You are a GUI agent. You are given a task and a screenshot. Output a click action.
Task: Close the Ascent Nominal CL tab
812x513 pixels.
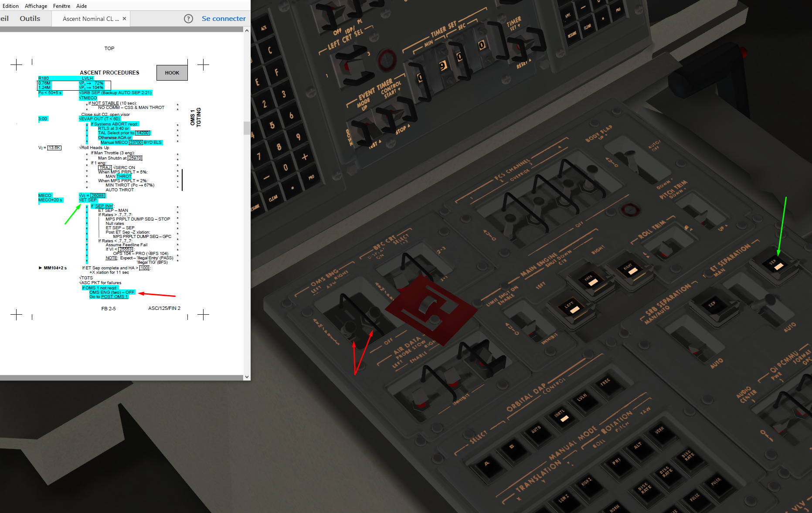124,19
